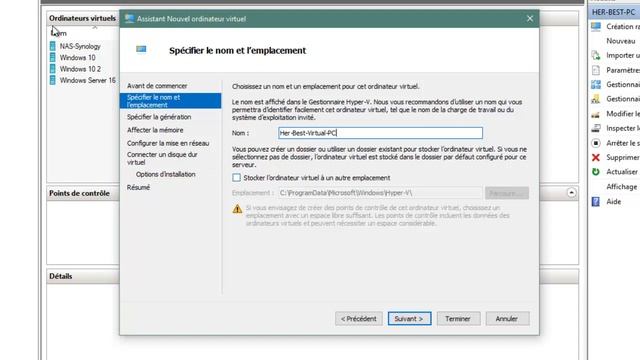Click the Windows 10 2 virtual machine icon
Image resolution: width=640 pixels, height=360 pixels.
pyautogui.click(x=53, y=69)
